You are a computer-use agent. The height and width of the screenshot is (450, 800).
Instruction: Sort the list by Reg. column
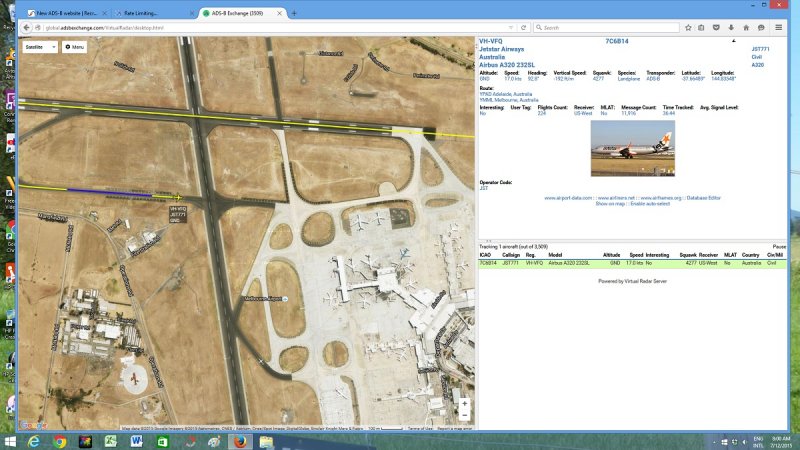(x=531, y=255)
